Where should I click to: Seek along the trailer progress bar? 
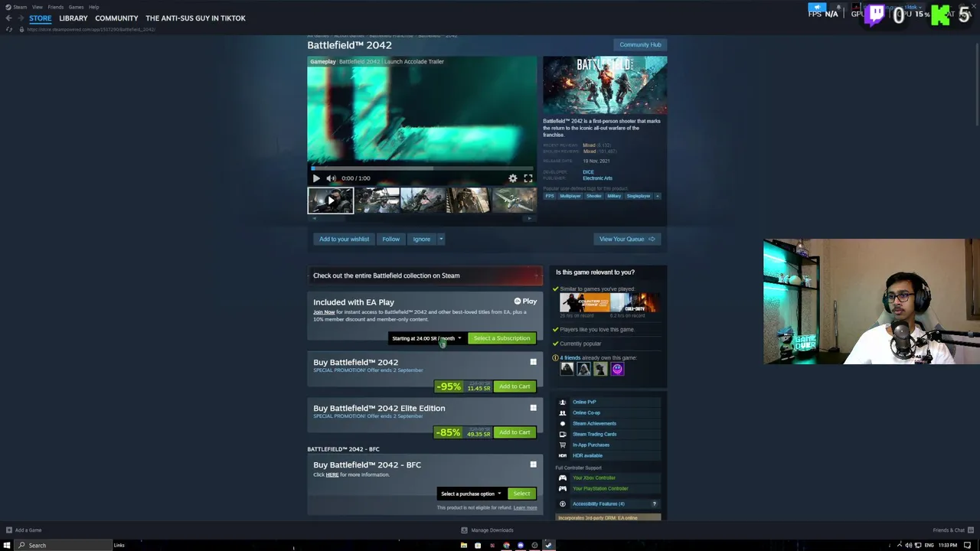click(x=422, y=168)
